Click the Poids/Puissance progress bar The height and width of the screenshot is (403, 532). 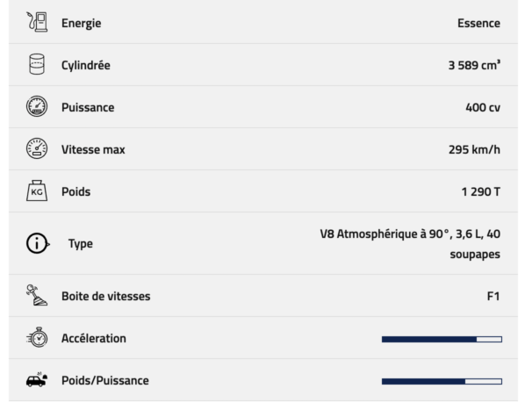click(x=442, y=382)
